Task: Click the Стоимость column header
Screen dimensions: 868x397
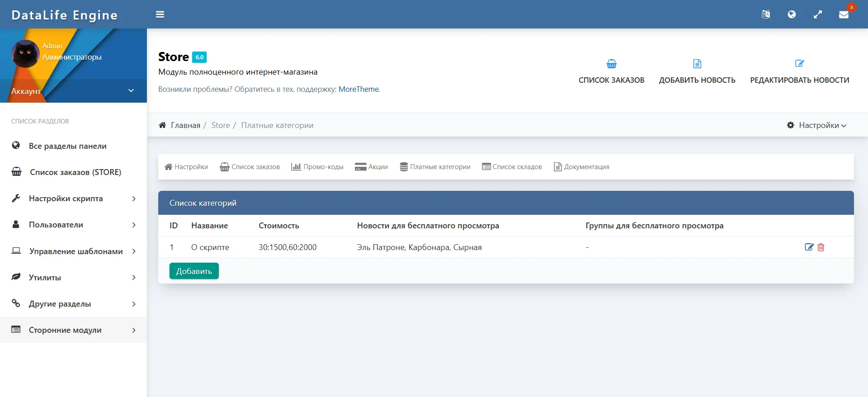Action: [x=279, y=226]
